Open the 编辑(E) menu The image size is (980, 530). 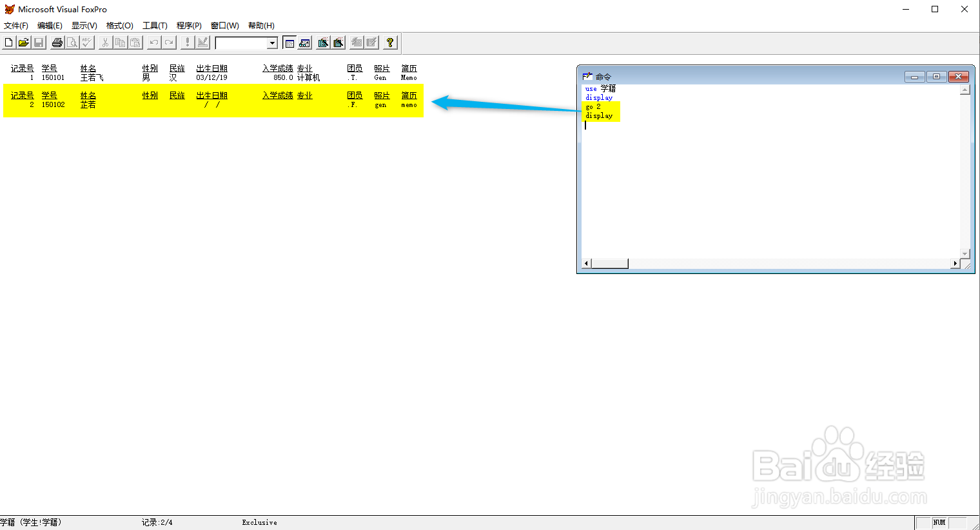(x=50, y=26)
